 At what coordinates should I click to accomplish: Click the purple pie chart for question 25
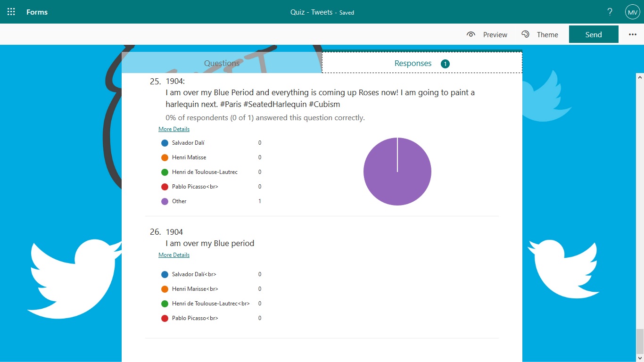[x=397, y=172]
